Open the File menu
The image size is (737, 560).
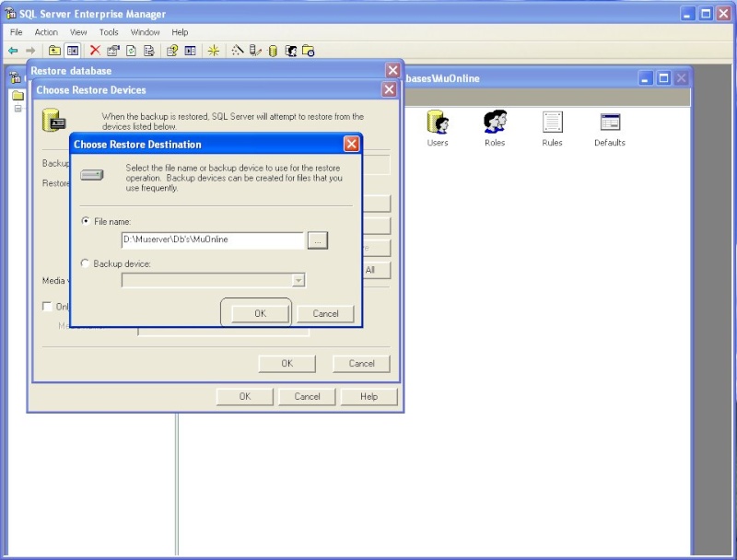coord(16,32)
